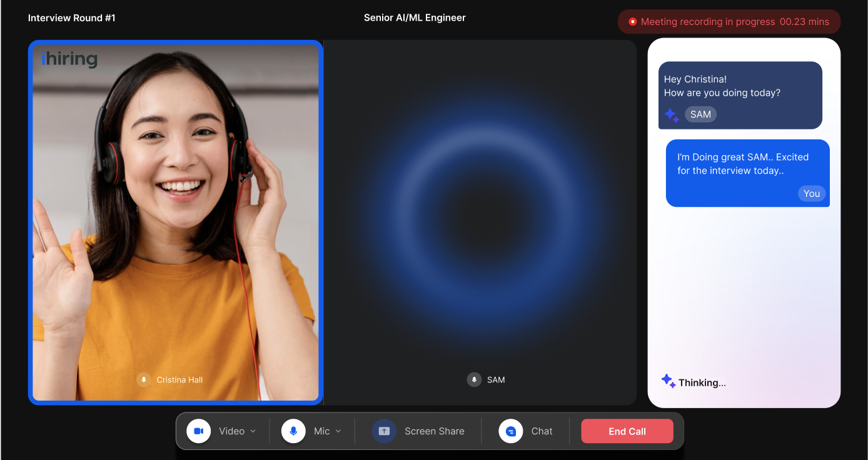Expand the Mic device selection dropdown
Image resolution: width=868 pixels, height=460 pixels.
click(x=338, y=431)
